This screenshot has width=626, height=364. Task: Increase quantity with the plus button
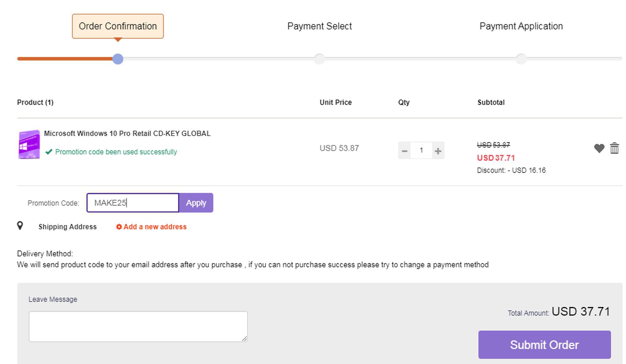coord(438,150)
